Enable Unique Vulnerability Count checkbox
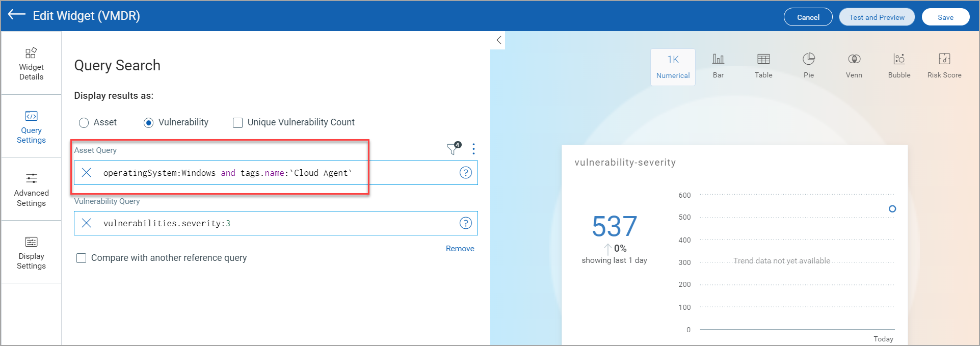Screen dimensions: 980x346 click(237, 123)
